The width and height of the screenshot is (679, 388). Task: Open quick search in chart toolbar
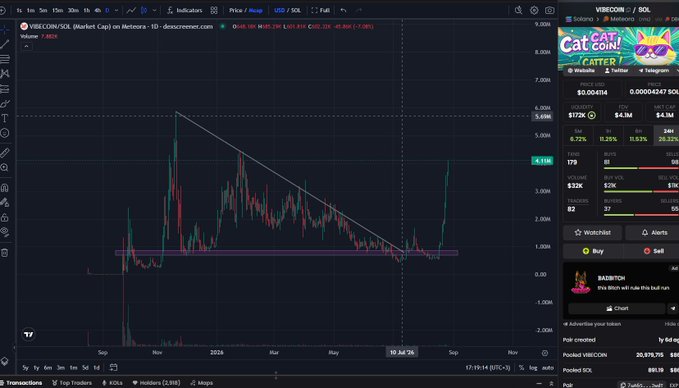(518, 10)
